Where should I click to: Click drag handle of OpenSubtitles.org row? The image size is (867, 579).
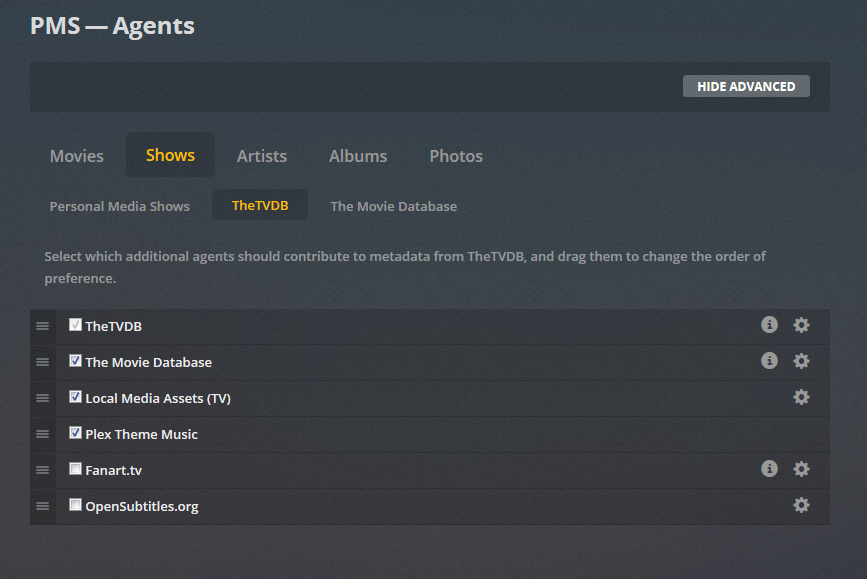click(43, 506)
